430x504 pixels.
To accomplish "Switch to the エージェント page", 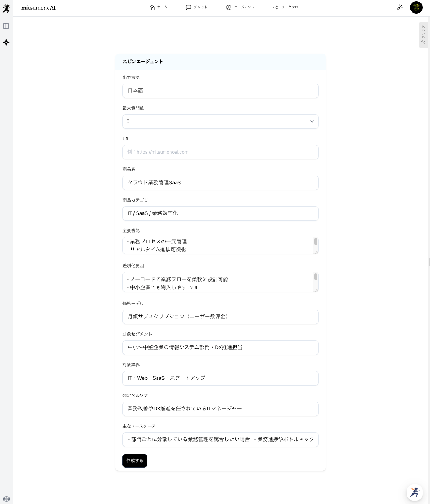I will pyautogui.click(x=240, y=7).
